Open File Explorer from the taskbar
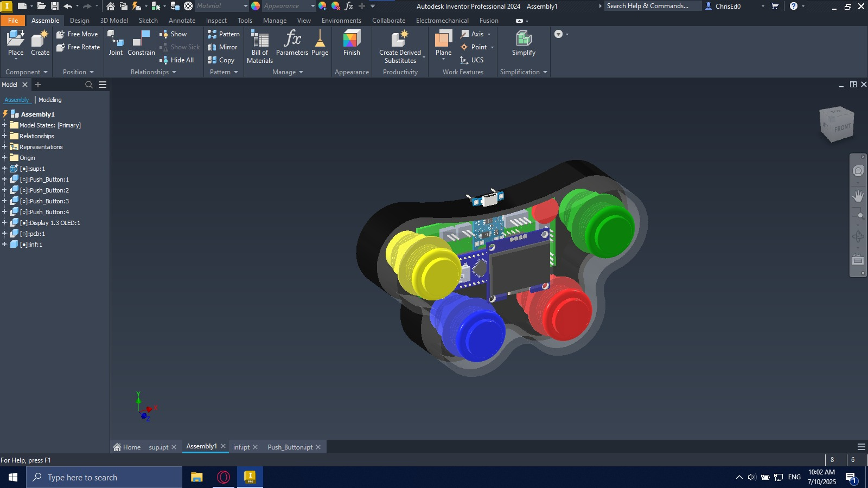This screenshot has width=868, height=488. pos(196,478)
